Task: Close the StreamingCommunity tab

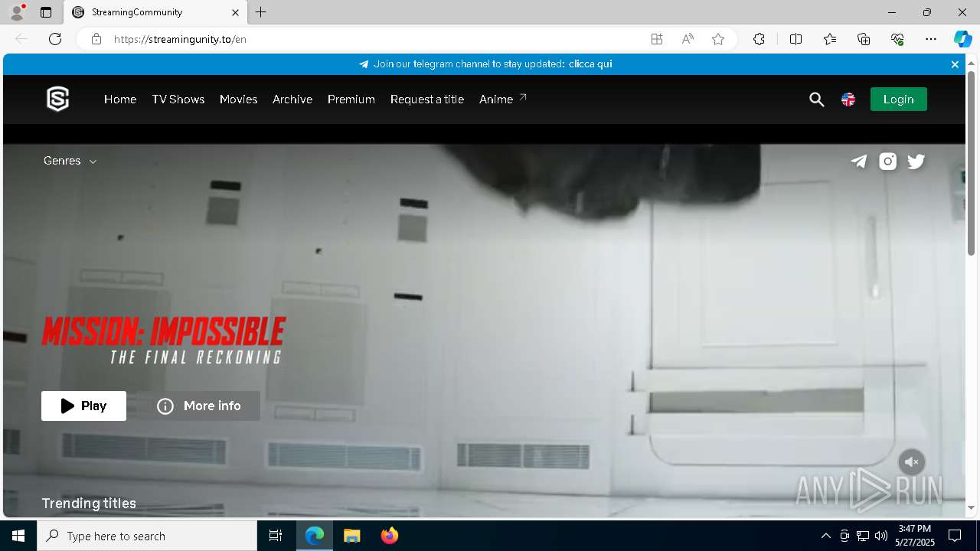Action: (235, 12)
